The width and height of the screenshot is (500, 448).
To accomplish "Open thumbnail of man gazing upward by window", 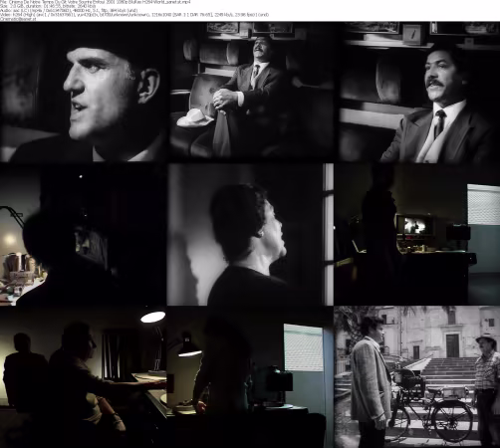I will (250, 234).
